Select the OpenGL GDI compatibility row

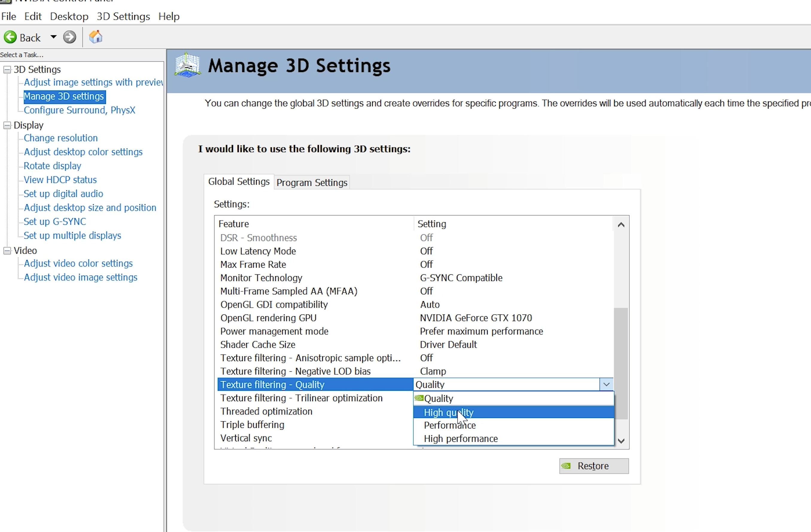coord(415,305)
